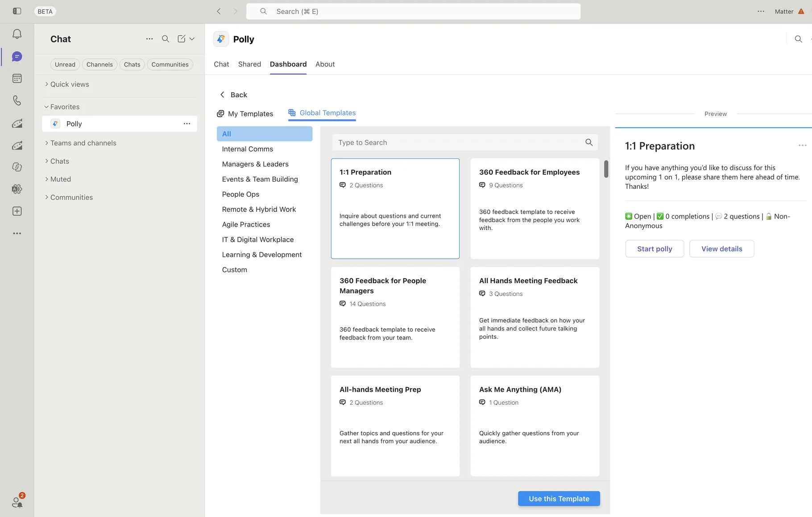The image size is (812, 517).
Task: Open preview panel more options ellipsis
Action: (802, 145)
